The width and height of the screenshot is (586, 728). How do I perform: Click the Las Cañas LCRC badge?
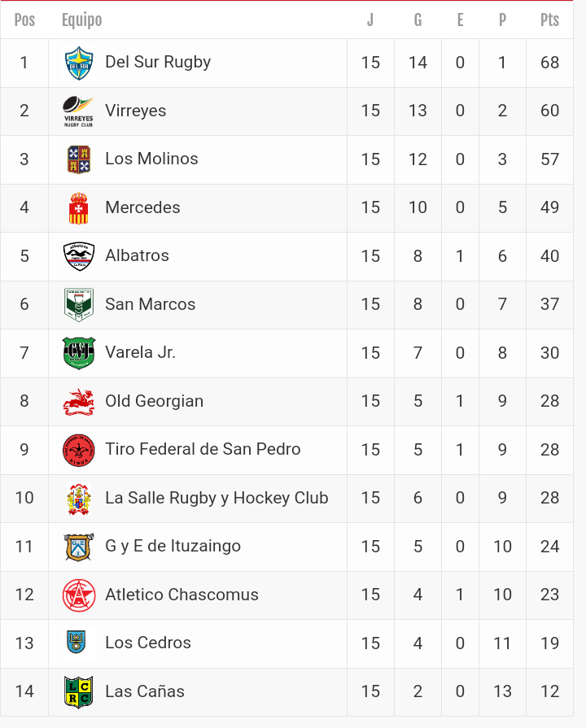tap(79, 692)
